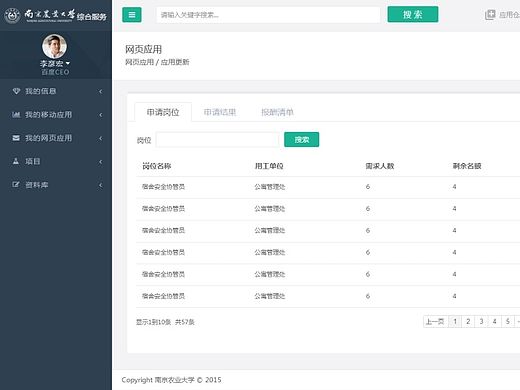Go to page 4 in pagination
The height and width of the screenshot is (390, 520).
click(495, 322)
